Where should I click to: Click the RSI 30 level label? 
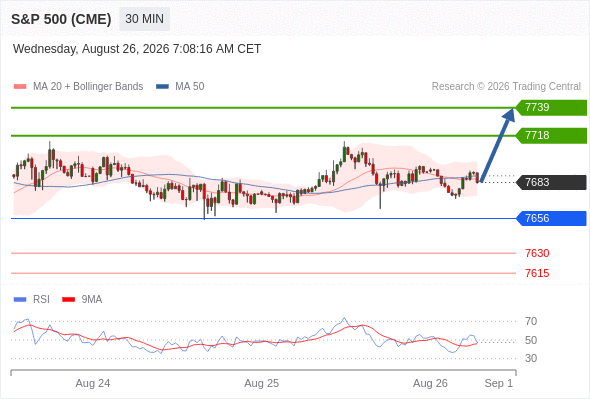tap(531, 358)
